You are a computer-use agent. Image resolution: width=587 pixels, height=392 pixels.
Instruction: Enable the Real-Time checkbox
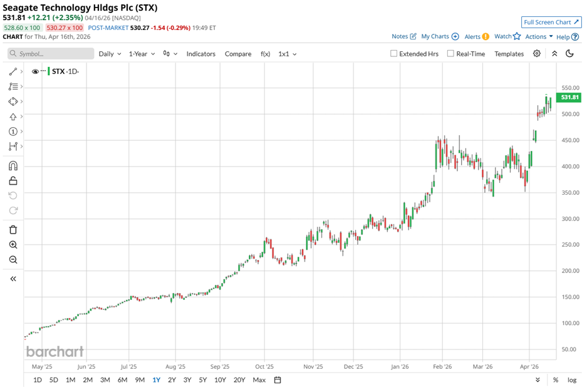click(450, 54)
